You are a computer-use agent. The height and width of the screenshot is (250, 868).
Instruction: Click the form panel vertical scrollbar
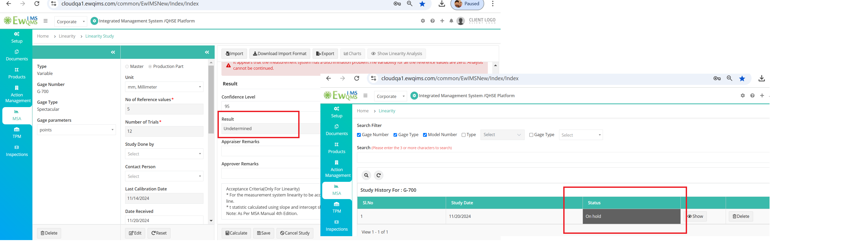211,99
